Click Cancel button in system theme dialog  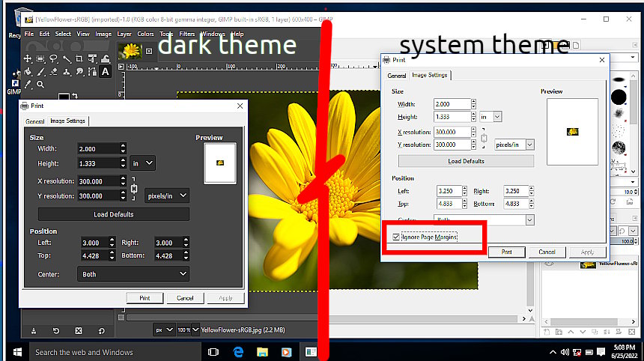[547, 252]
